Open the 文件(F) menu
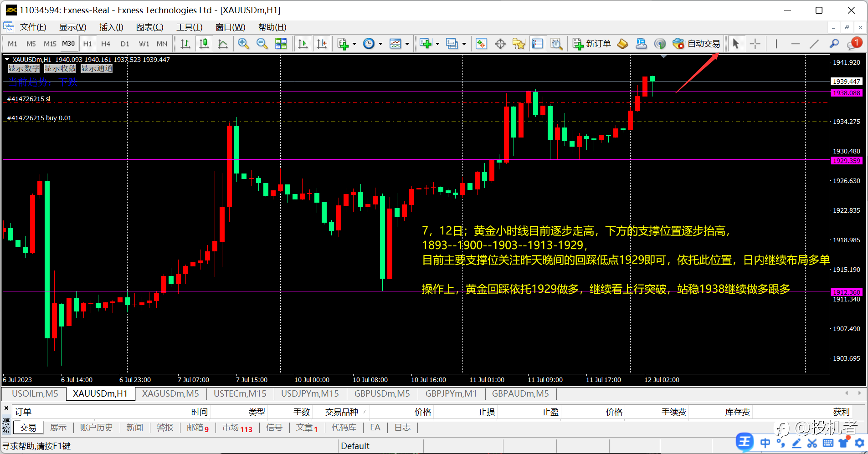Screen dimensions: 868x454 33,27
